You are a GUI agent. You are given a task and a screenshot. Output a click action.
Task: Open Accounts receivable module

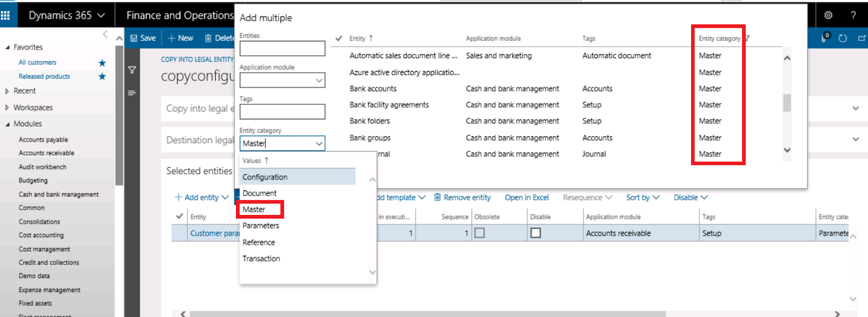pos(47,153)
